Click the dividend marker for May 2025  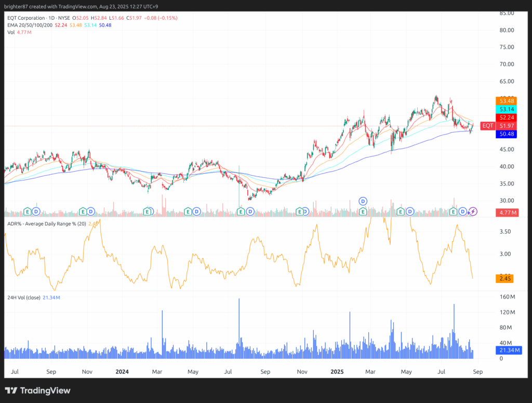(x=410, y=212)
